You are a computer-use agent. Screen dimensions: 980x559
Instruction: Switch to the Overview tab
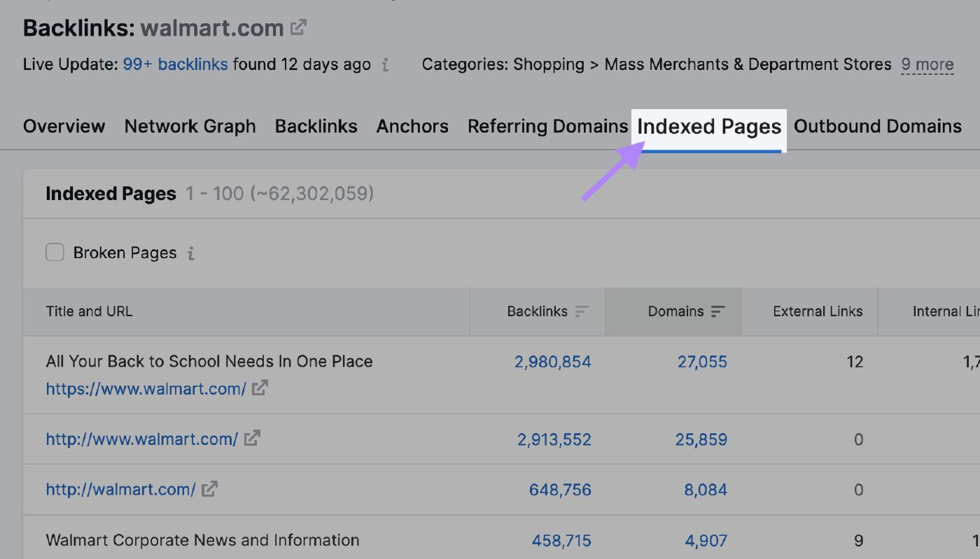[x=64, y=127]
